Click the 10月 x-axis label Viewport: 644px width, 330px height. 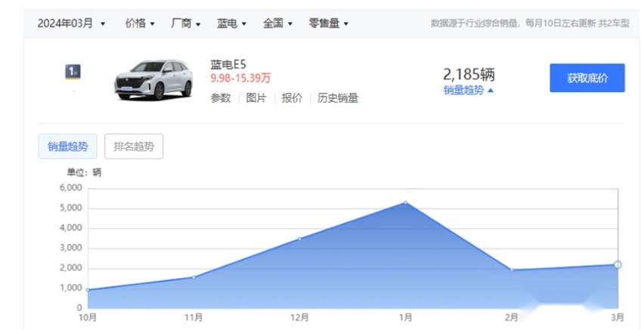pyautogui.click(x=88, y=317)
